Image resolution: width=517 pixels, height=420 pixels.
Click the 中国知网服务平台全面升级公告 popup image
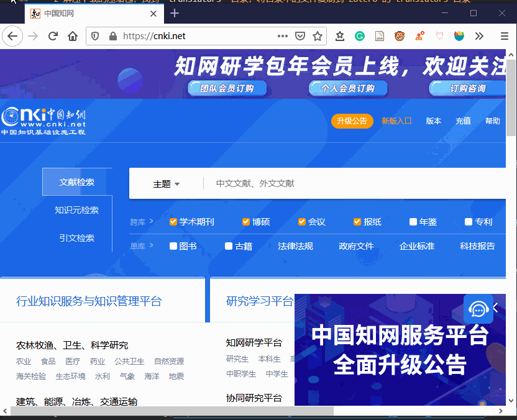(x=400, y=350)
